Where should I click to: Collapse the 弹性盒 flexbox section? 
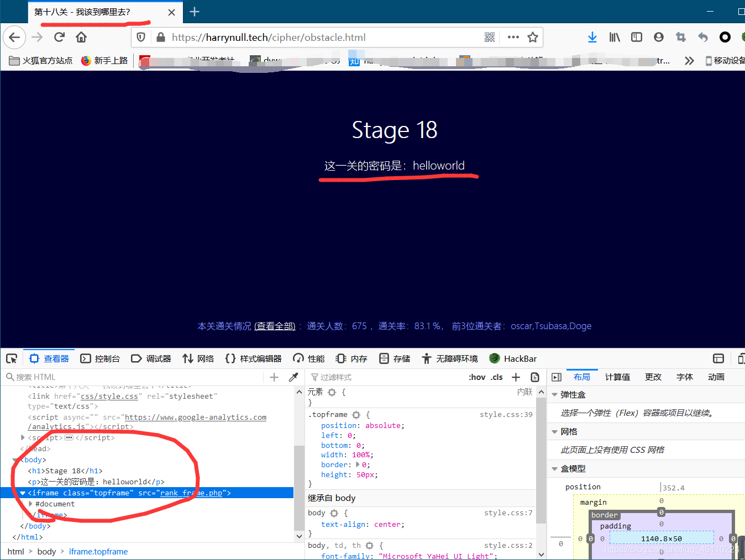(555, 394)
